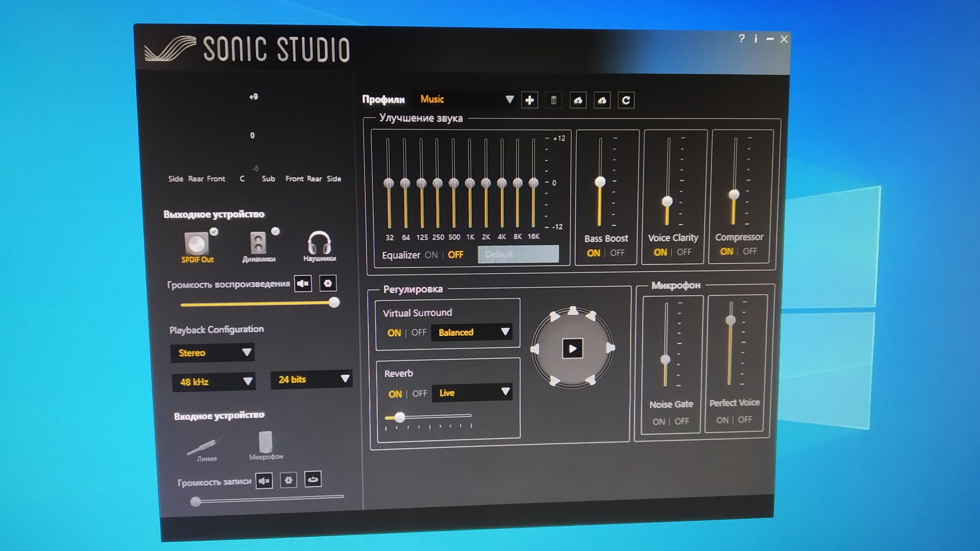Click Noise Gate OFF label

pyautogui.click(x=682, y=421)
